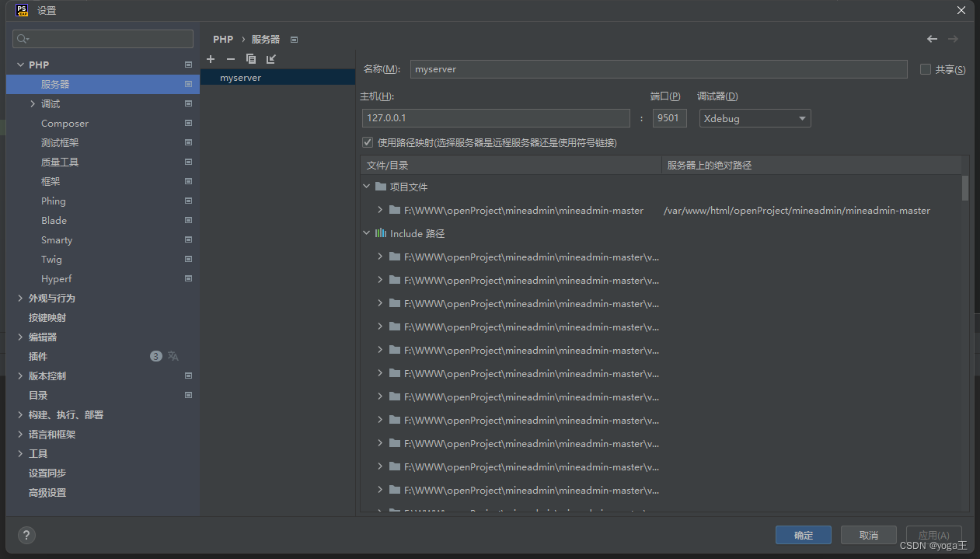Add a new server with the plus icon
The image size is (980, 559).
[210, 58]
